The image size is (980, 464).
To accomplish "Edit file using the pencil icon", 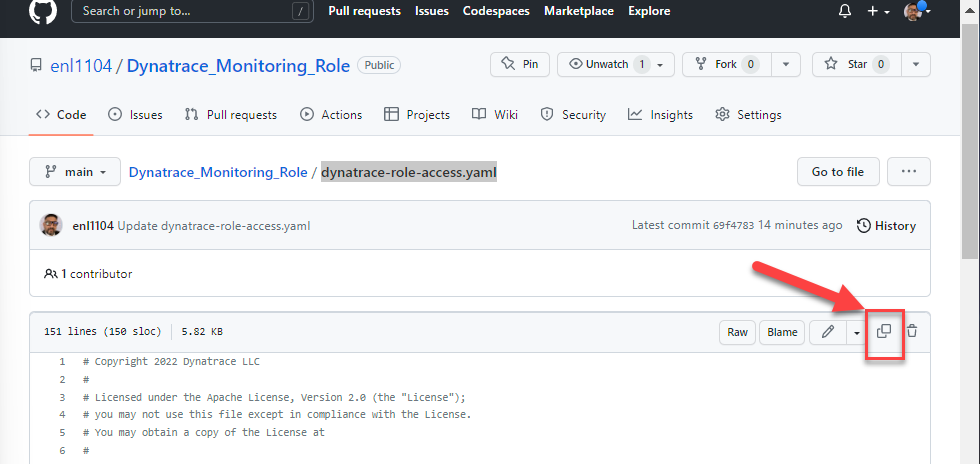I will tap(828, 332).
